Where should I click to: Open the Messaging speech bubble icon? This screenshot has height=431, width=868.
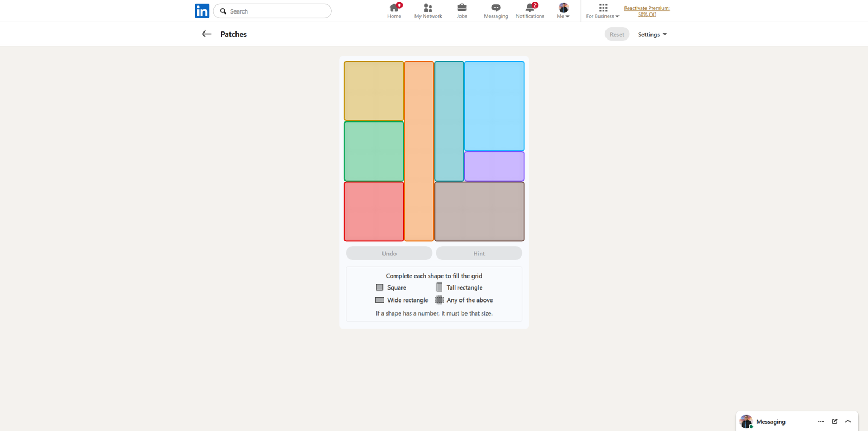(x=495, y=8)
